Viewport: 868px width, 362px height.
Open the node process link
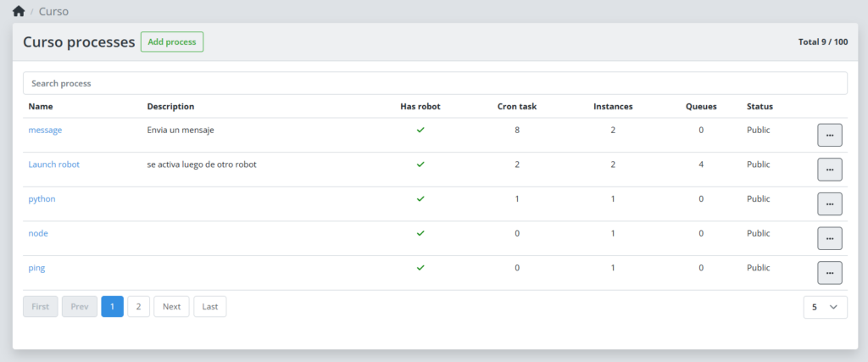(38, 234)
